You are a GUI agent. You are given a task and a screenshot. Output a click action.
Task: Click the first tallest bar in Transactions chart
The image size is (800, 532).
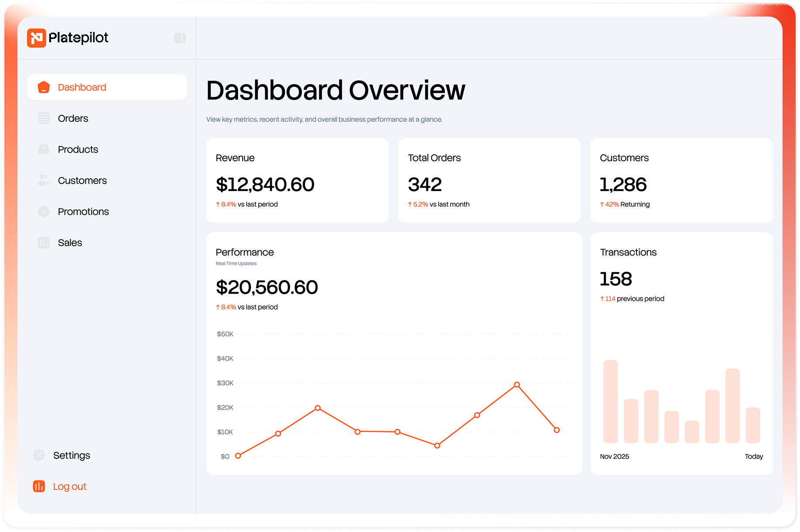click(x=611, y=401)
